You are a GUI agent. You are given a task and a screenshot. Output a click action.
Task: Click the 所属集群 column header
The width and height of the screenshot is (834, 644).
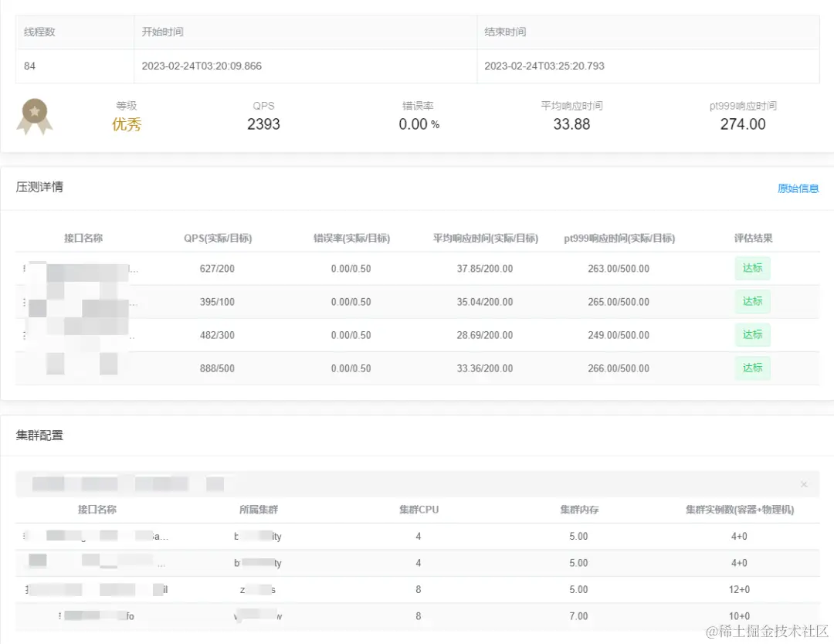point(259,510)
